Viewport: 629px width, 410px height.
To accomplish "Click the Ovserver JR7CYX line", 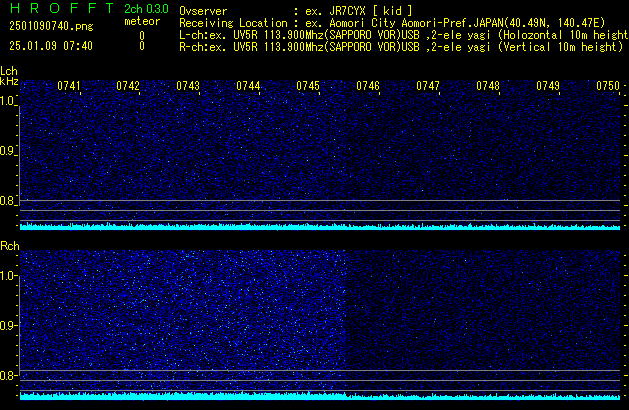I will pyautogui.click(x=296, y=11).
